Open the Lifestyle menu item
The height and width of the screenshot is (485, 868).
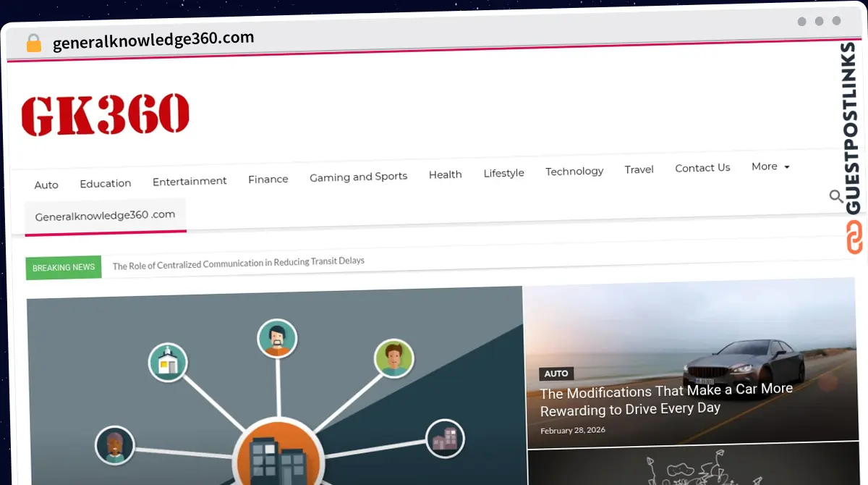[x=504, y=173]
